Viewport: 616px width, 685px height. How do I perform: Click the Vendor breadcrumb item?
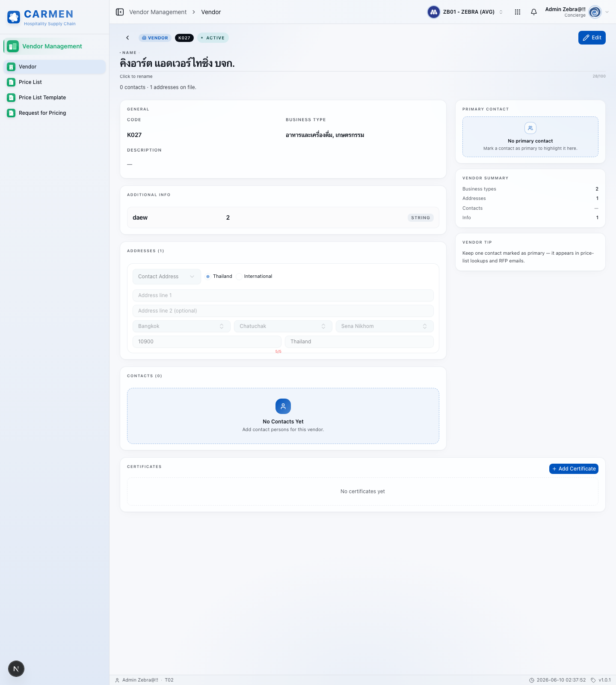click(x=211, y=12)
